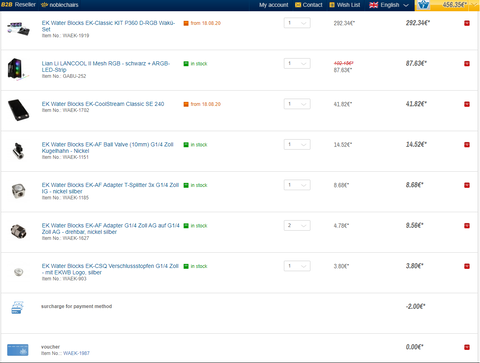Open quantity dropdown for EK-AF Adapter G1/4 drehbar

[297, 225]
